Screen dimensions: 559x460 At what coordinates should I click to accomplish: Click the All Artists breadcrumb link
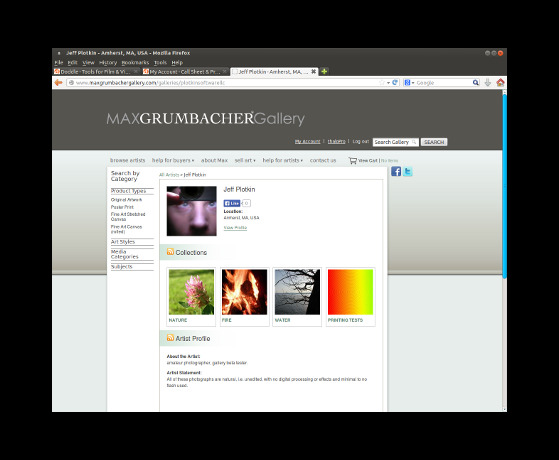[169, 175]
